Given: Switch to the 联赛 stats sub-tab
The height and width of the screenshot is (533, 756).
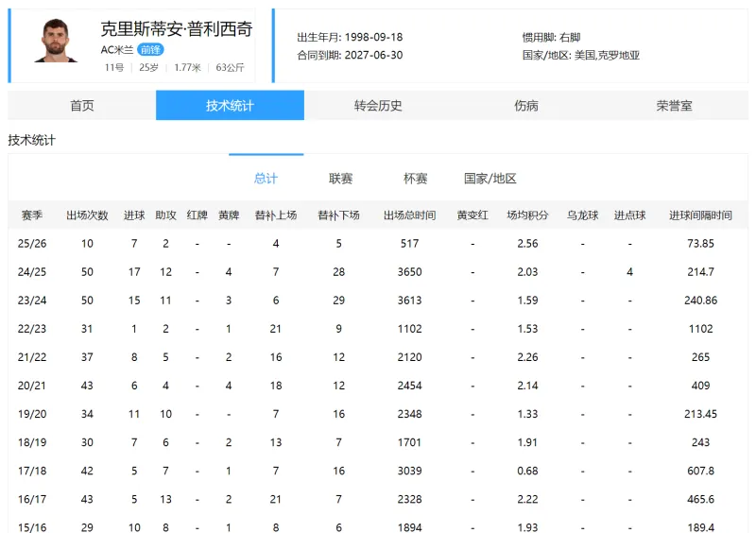Looking at the screenshot, I should (x=341, y=179).
